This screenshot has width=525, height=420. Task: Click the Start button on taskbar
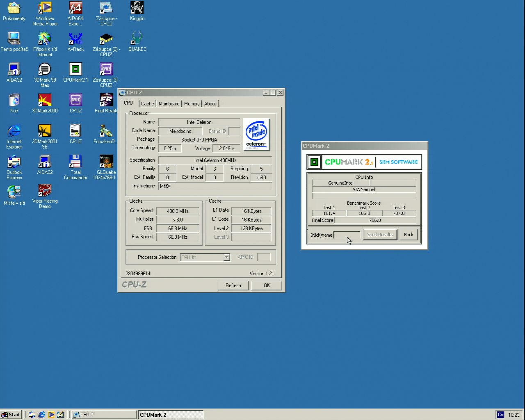11,415
